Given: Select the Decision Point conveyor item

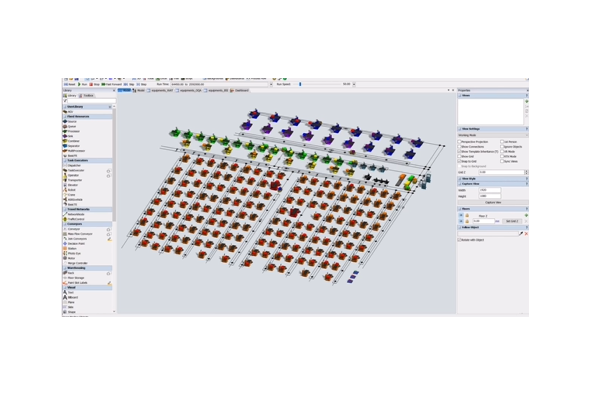Looking at the screenshot, I should (74, 244).
